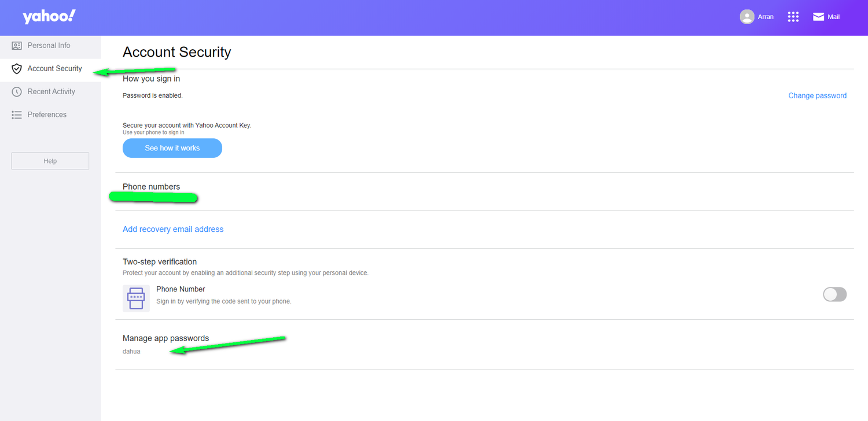Click the Two-step verification heading
Viewport: 868px width, 421px height.
160,262
